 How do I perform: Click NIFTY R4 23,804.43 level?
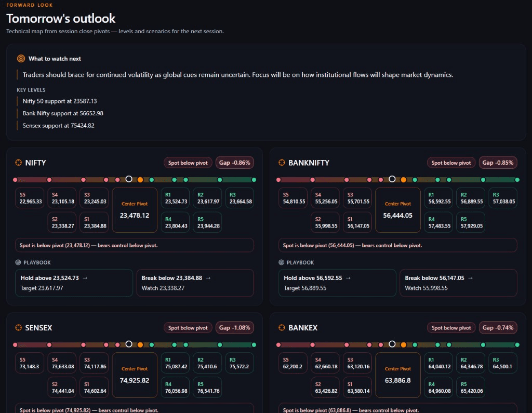(175, 222)
